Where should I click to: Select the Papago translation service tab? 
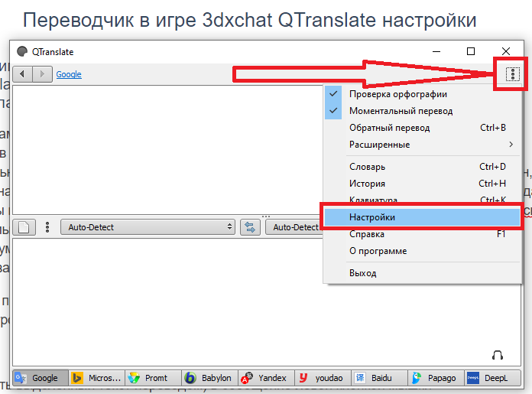pyautogui.click(x=436, y=378)
